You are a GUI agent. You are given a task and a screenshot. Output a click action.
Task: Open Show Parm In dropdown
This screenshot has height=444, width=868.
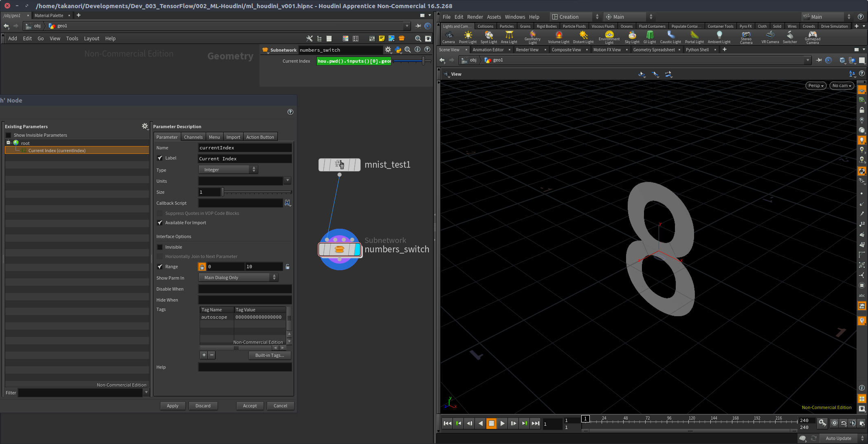pos(238,278)
